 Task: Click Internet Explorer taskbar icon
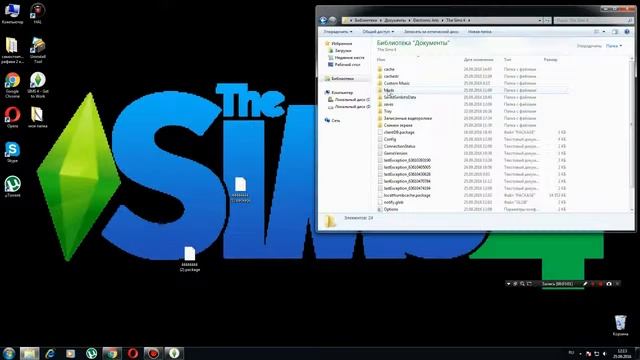pyautogui.click(x=50, y=353)
